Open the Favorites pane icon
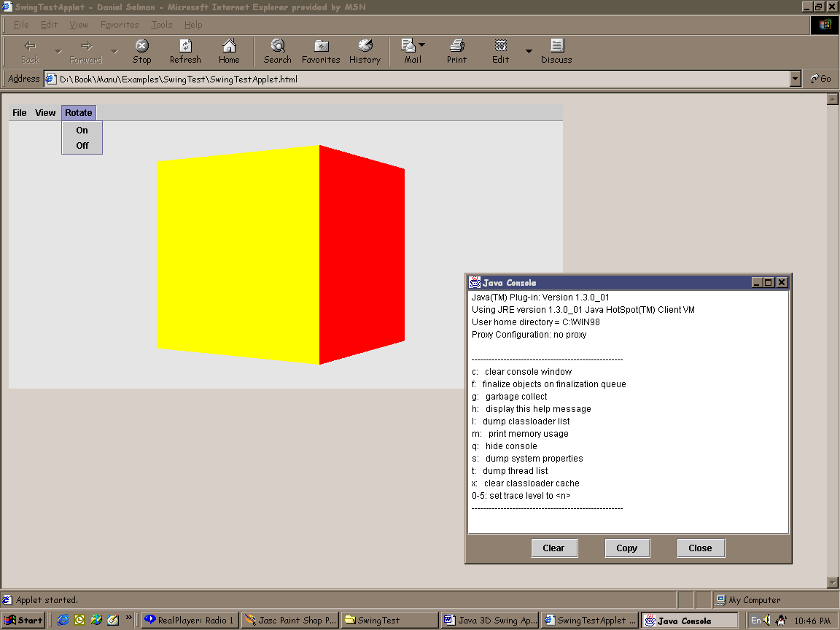The width and height of the screenshot is (840, 630). pos(322,45)
